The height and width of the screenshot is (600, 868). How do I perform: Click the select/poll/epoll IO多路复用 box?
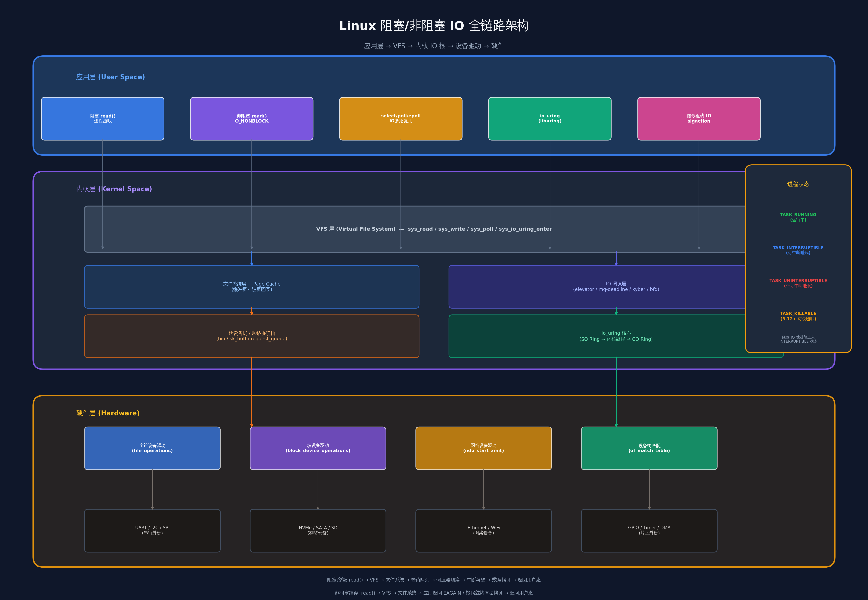click(401, 119)
